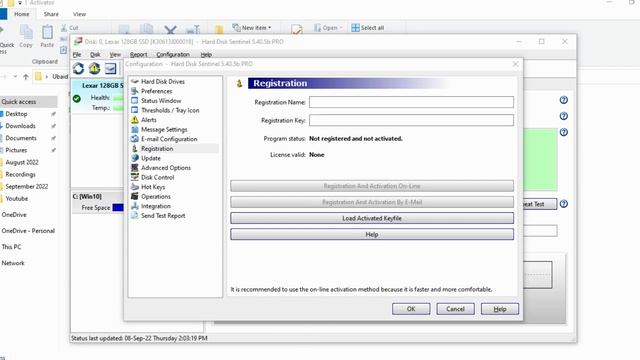Viewport: 640px width, 360px height.
Task: Open Update settings page
Action: coord(151,158)
